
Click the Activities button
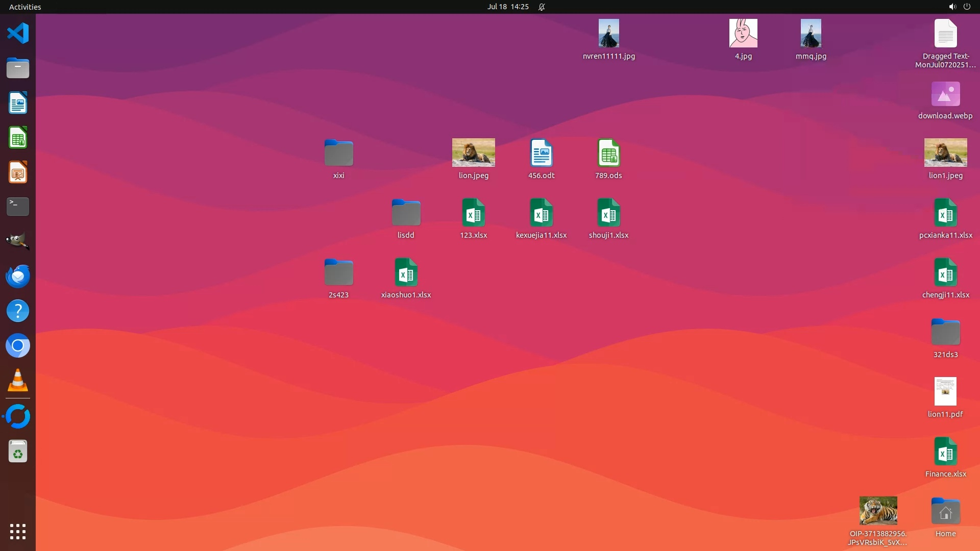(25, 7)
